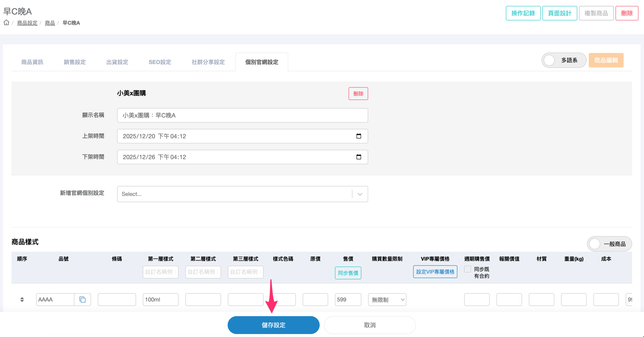Open the 無限制 purchase limit dropdown
Image resolution: width=644 pixels, height=337 pixels.
click(x=387, y=299)
